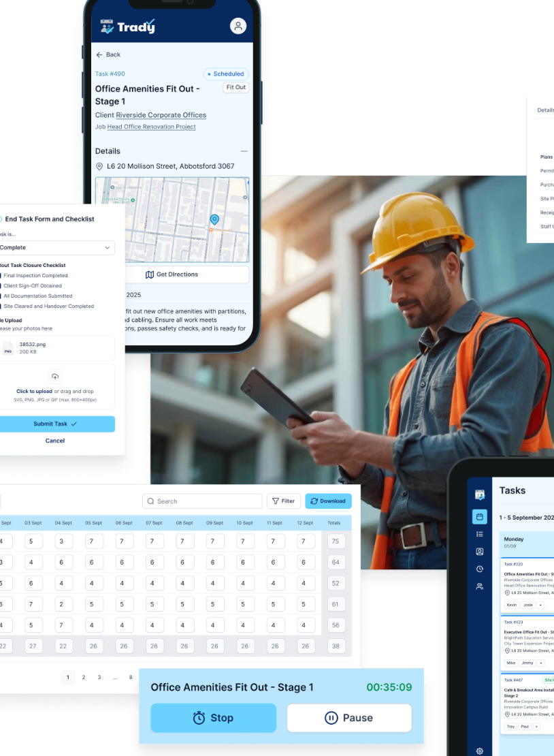
Task: Open the clock timesheet icon in sidebar
Action: (479, 569)
